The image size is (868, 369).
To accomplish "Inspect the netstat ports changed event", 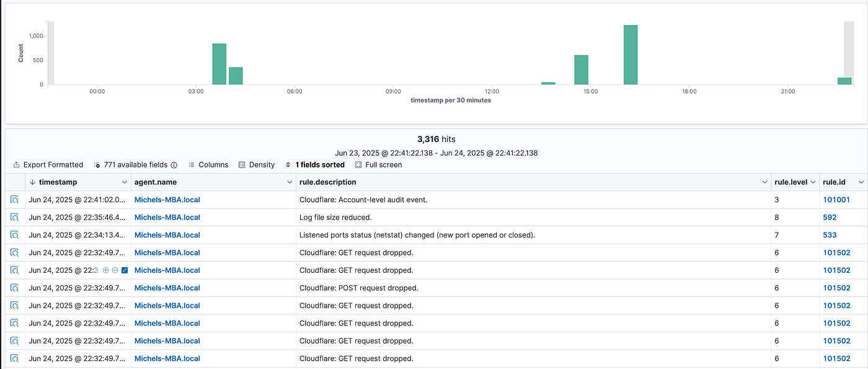I will pyautogui.click(x=14, y=235).
